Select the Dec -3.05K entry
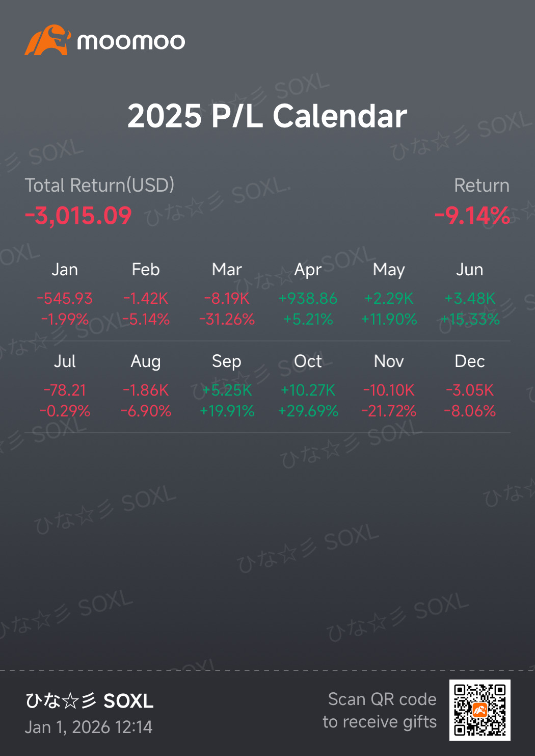535x756 pixels. click(x=470, y=390)
